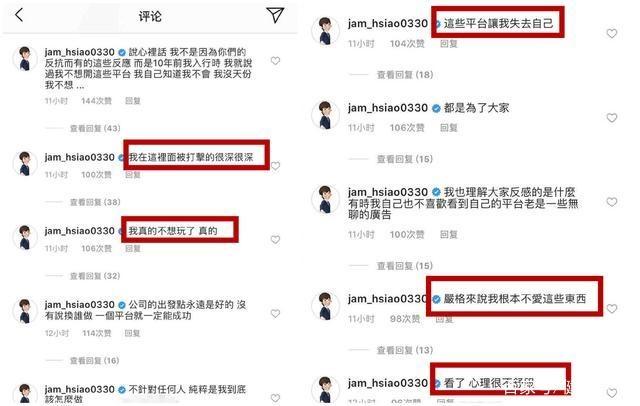The image size is (640, 406).
Task: Open avatar of 這些平台讓我失去自己 comment
Action: click(325, 31)
